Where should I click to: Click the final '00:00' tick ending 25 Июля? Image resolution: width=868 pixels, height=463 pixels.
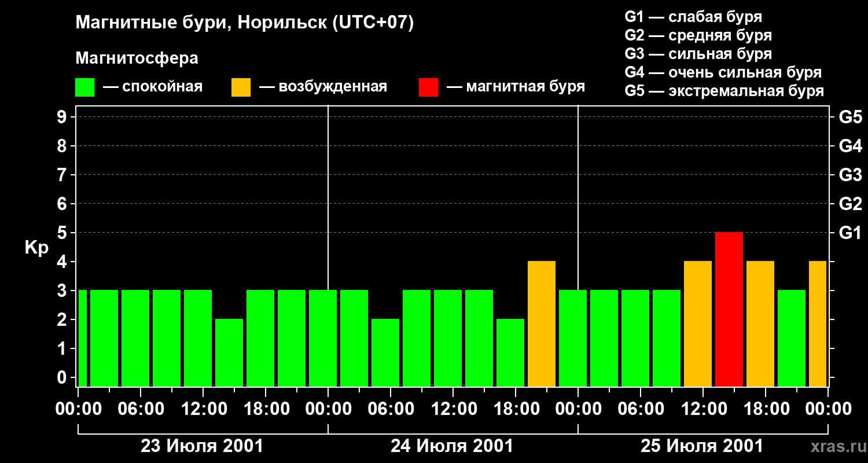point(827,409)
